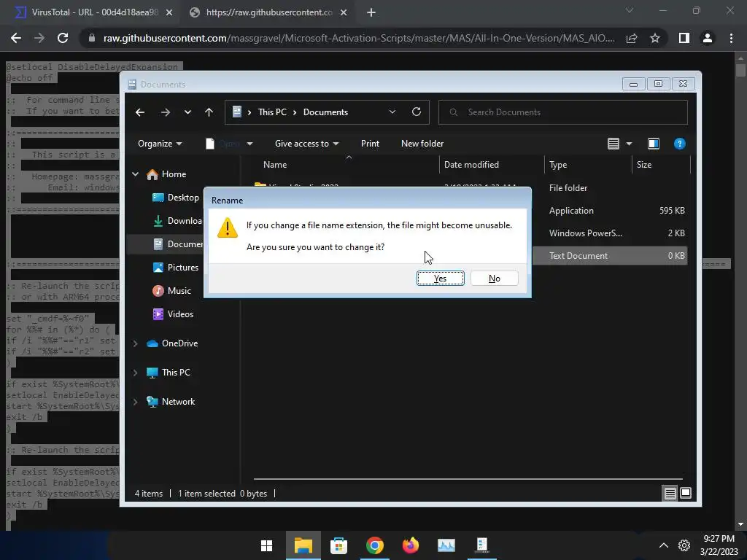Viewport: 747px width, 560px height.
Task: Expand the explorer address bar history dropdown
Action: [392, 112]
